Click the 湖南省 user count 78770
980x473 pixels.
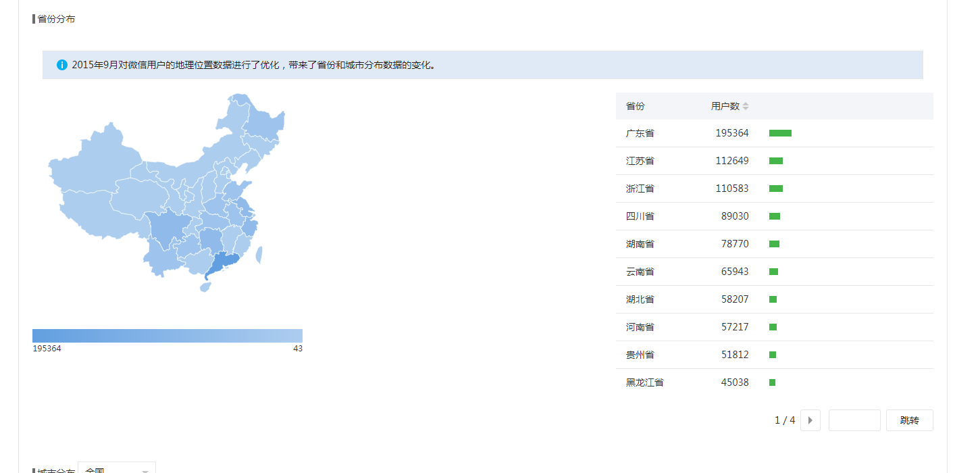point(734,244)
